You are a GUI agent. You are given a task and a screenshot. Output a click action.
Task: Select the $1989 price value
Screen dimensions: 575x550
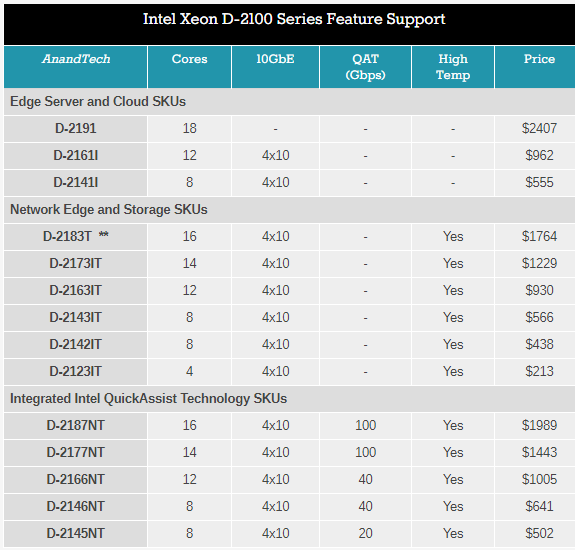click(x=539, y=425)
